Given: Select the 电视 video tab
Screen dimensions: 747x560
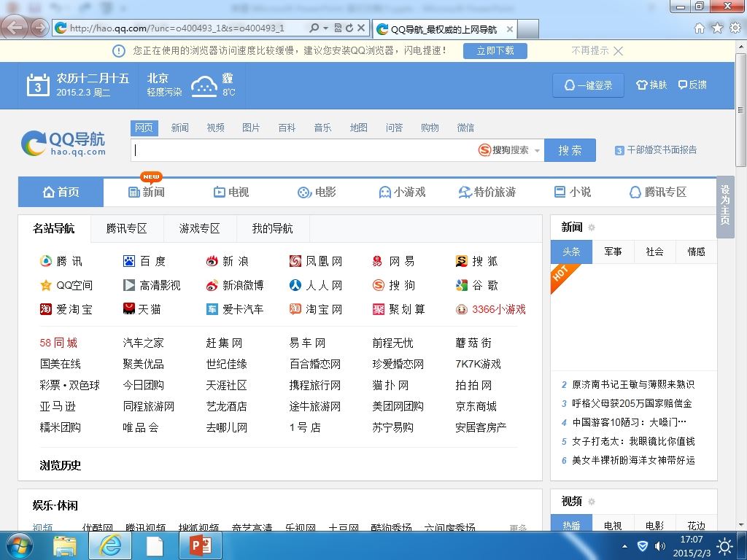Looking at the screenshot, I should point(613,524).
